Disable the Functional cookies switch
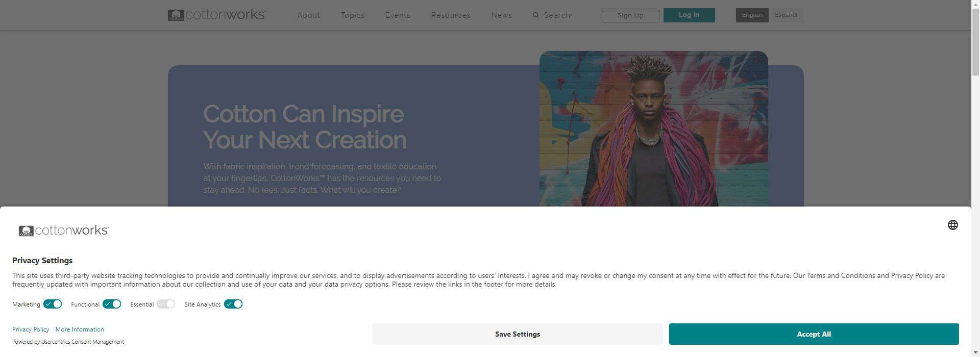The image size is (980, 357). (112, 304)
